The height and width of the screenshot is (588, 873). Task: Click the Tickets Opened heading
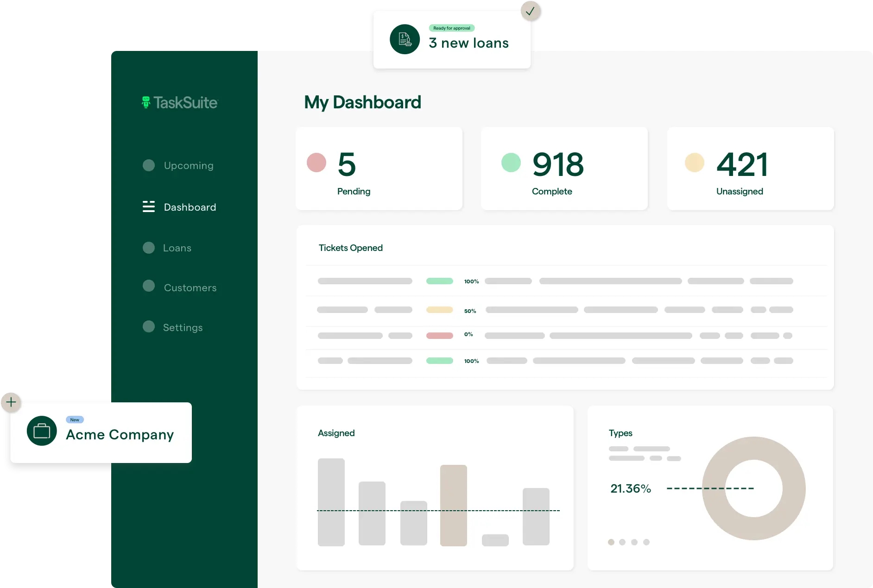[351, 248]
